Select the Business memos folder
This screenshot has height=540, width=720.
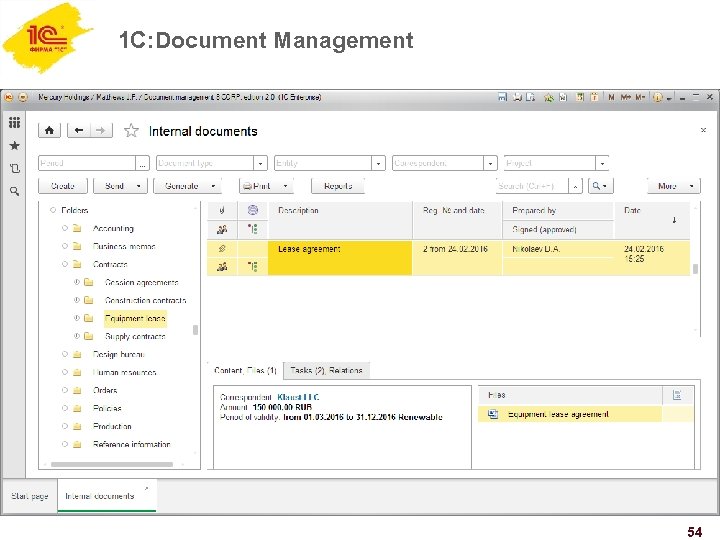[124, 246]
